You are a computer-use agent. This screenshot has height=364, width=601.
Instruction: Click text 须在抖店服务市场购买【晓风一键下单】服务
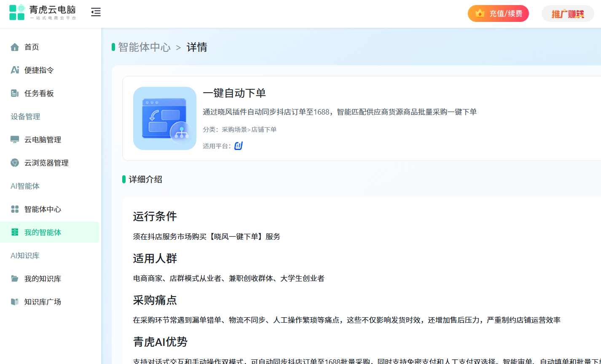[207, 236]
